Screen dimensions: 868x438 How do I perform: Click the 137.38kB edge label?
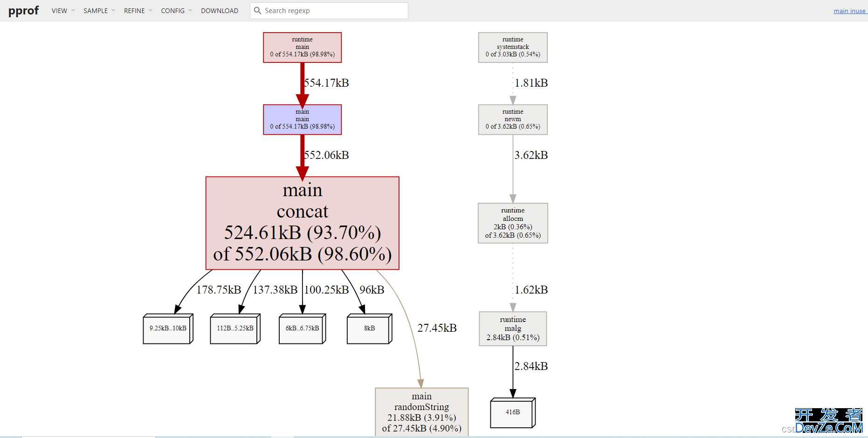point(275,290)
